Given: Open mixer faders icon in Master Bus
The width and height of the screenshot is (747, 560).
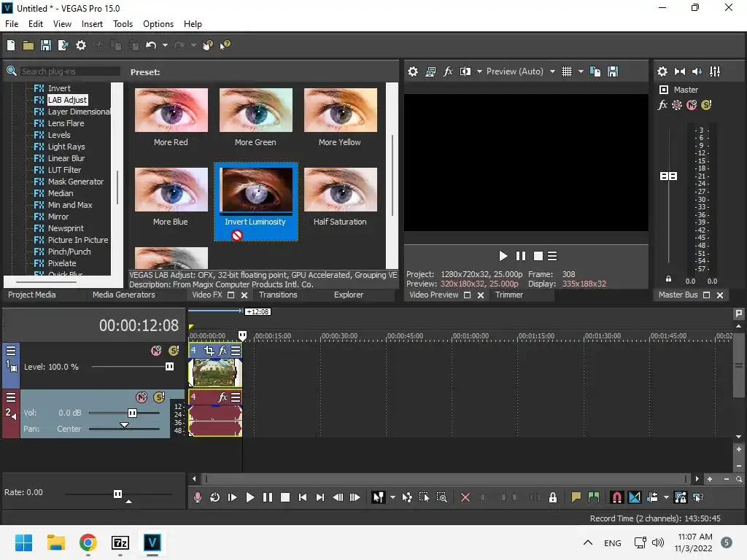Looking at the screenshot, I should click(x=715, y=71).
